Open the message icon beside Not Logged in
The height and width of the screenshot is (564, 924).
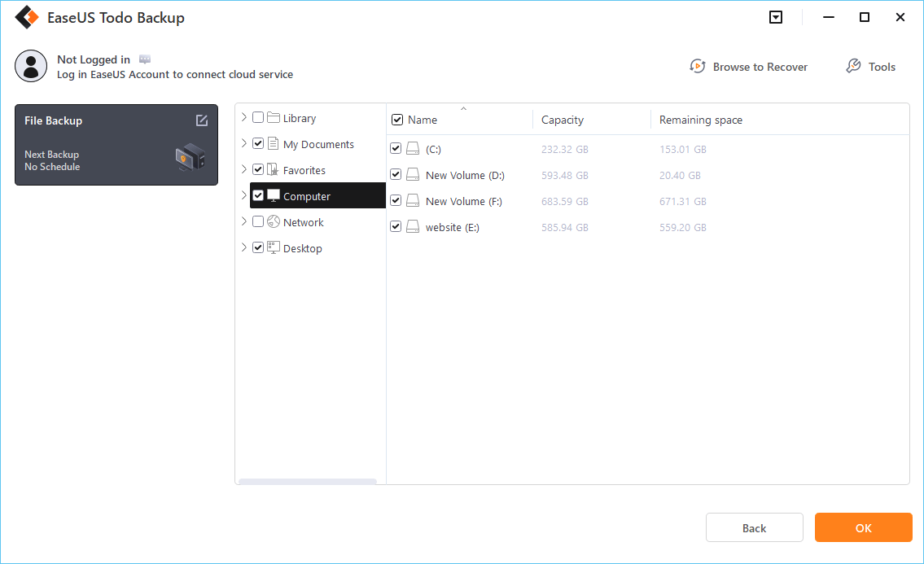(144, 59)
